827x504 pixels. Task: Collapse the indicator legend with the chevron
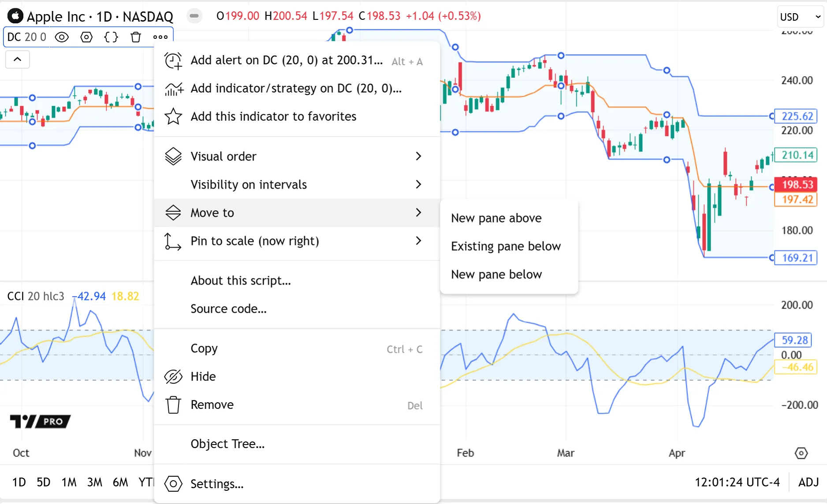(x=18, y=59)
